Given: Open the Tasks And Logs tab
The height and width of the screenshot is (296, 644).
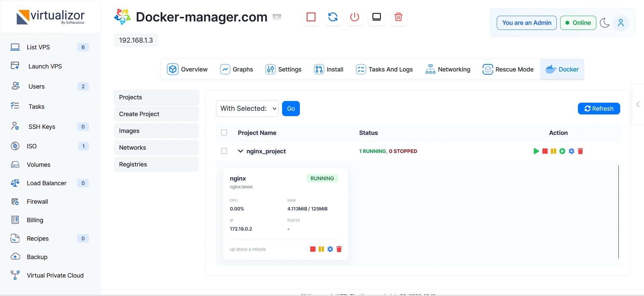Looking at the screenshot, I should tap(384, 69).
